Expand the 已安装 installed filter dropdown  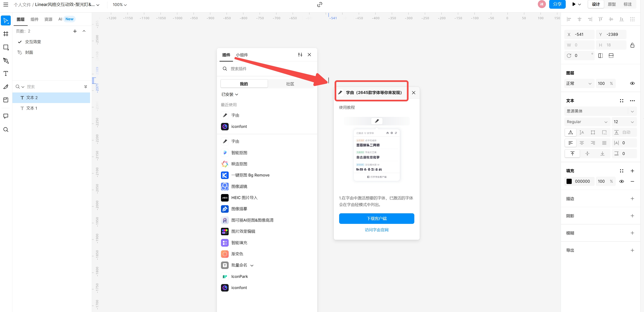[x=229, y=94]
